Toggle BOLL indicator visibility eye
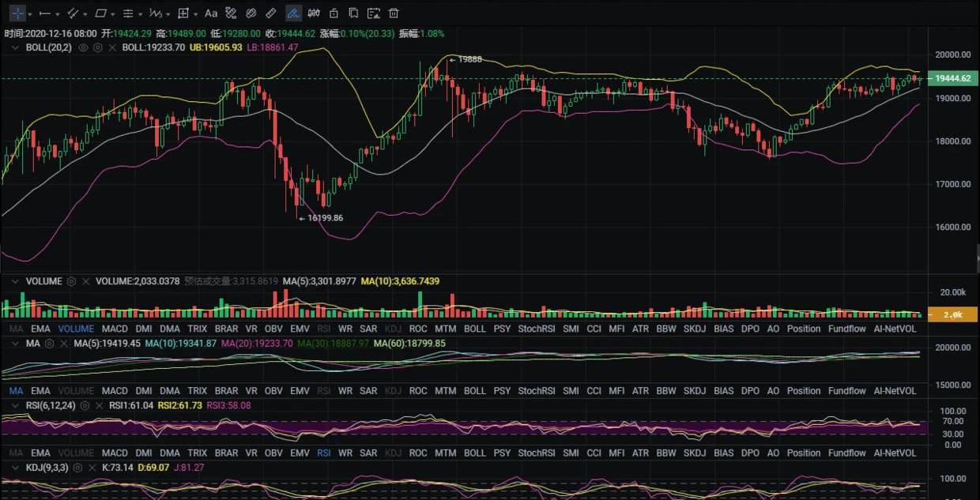 click(83, 47)
